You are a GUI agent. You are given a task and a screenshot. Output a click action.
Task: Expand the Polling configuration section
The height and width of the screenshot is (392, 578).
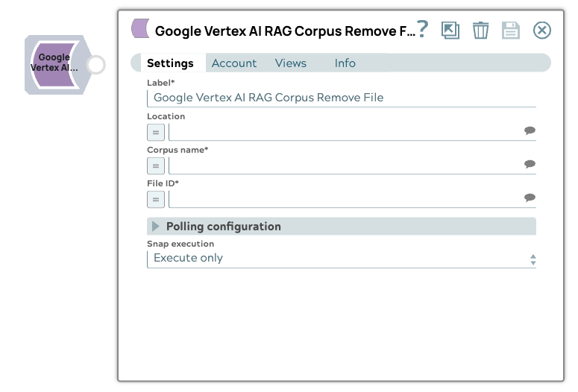pos(156,227)
